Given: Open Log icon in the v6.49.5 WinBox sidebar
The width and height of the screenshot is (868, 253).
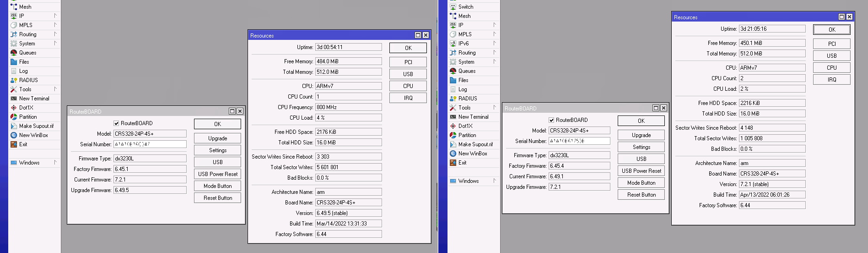Looking at the screenshot, I should [x=14, y=71].
